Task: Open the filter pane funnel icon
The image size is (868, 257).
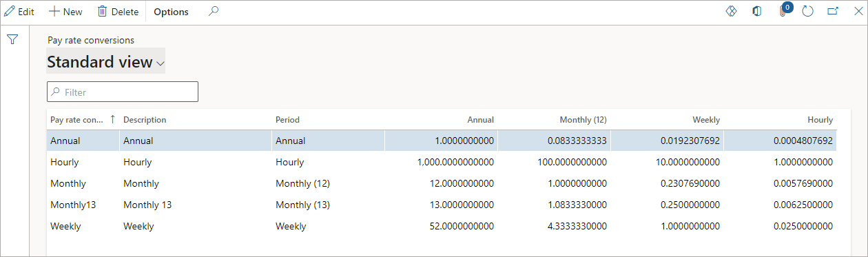Action: pos(12,40)
